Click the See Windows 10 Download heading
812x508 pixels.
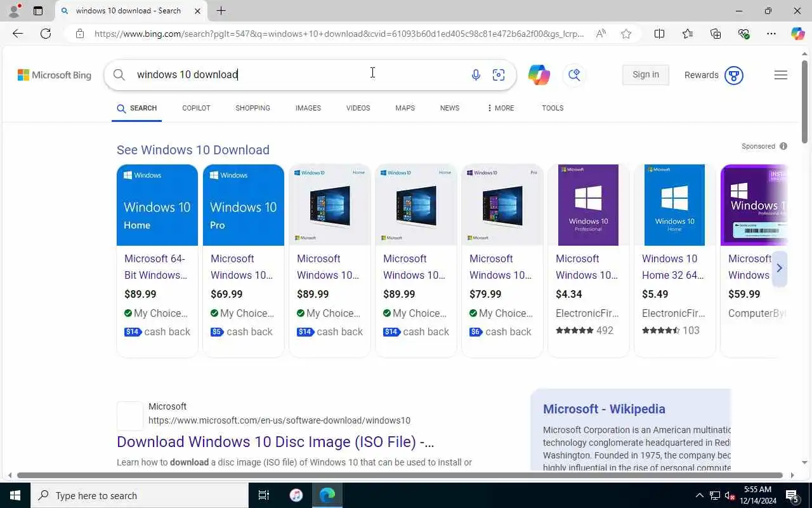pyautogui.click(x=193, y=150)
